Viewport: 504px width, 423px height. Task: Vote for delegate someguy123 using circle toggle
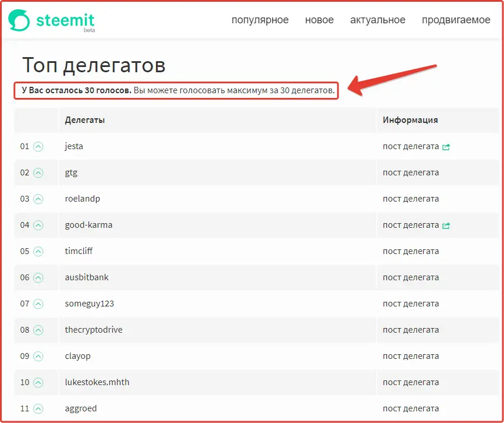tap(37, 304)
